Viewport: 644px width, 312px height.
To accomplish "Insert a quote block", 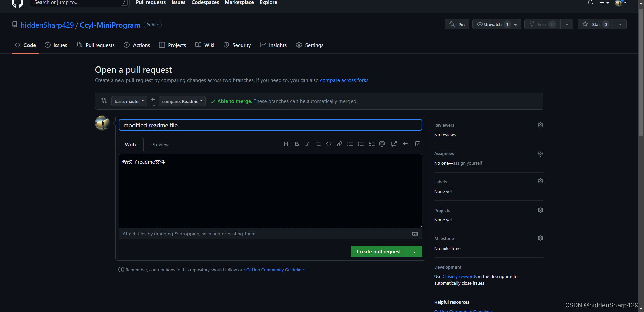I will (x=318, y=144).
